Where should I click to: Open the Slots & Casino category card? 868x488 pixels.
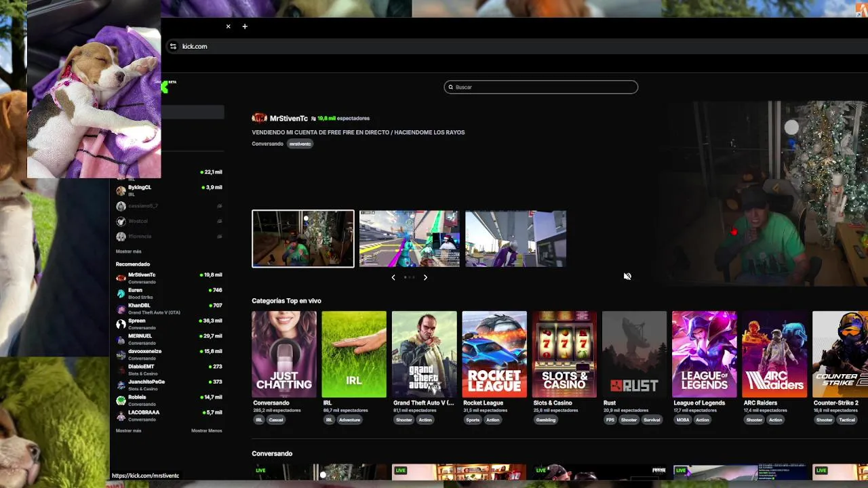point(564,354)
